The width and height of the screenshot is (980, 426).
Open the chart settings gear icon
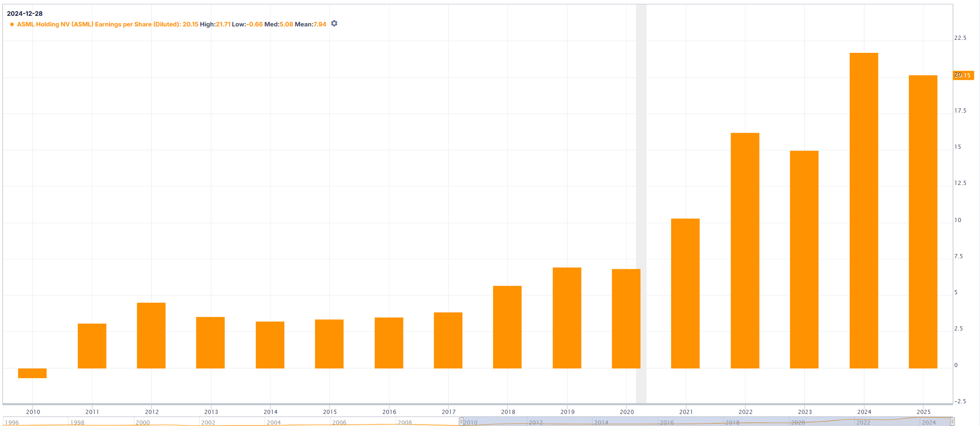point(334,24)
